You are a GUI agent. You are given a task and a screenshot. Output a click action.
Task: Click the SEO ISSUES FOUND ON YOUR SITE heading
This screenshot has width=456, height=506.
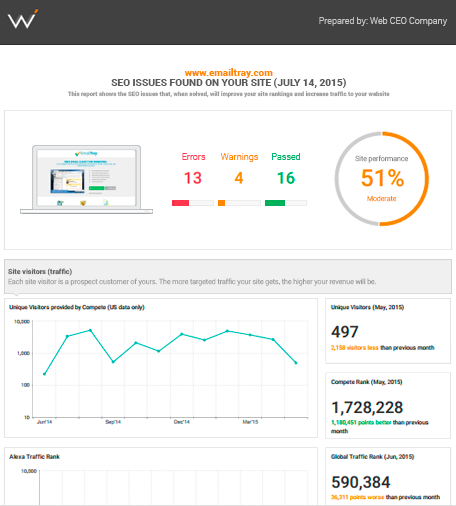pos(229,83)
